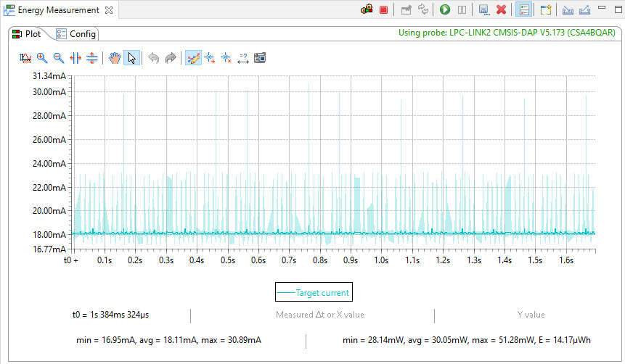Start measurement with green play button
This screenshot has height=364, width=625.
point(444,10)
